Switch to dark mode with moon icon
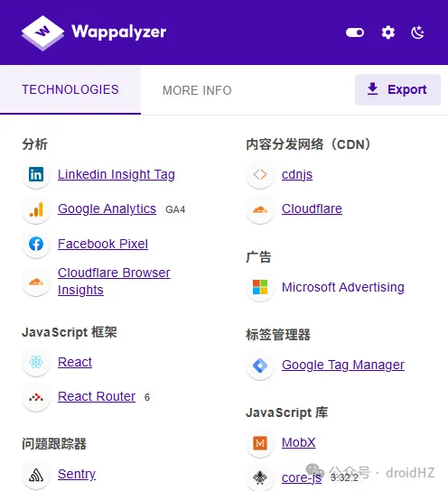This screenshot has height=491, width=448. pos(417,32)
